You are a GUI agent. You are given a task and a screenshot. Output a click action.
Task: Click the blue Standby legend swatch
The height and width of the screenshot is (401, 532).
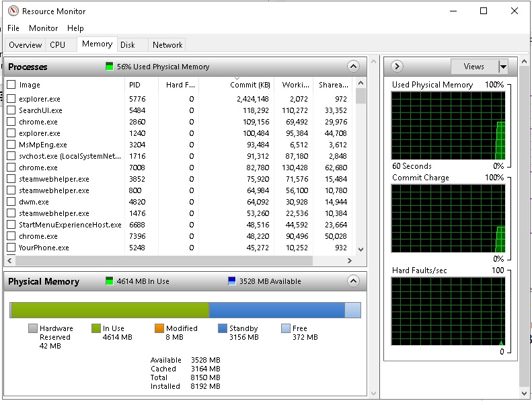[x=222, y=328]
